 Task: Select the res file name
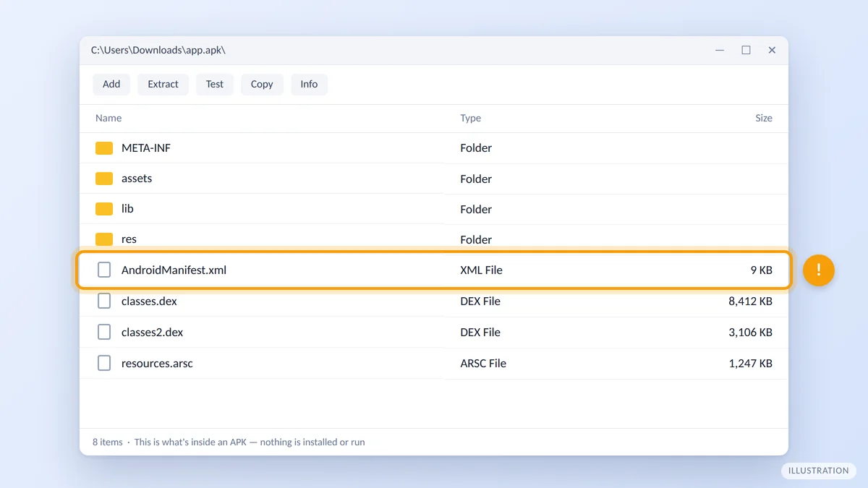(129, 239)
